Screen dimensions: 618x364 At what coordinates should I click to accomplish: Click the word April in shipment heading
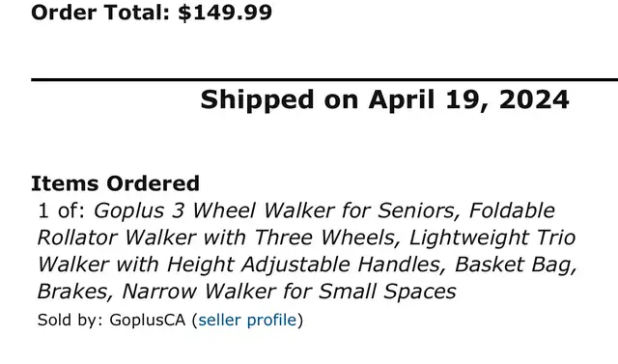[402, 100]
